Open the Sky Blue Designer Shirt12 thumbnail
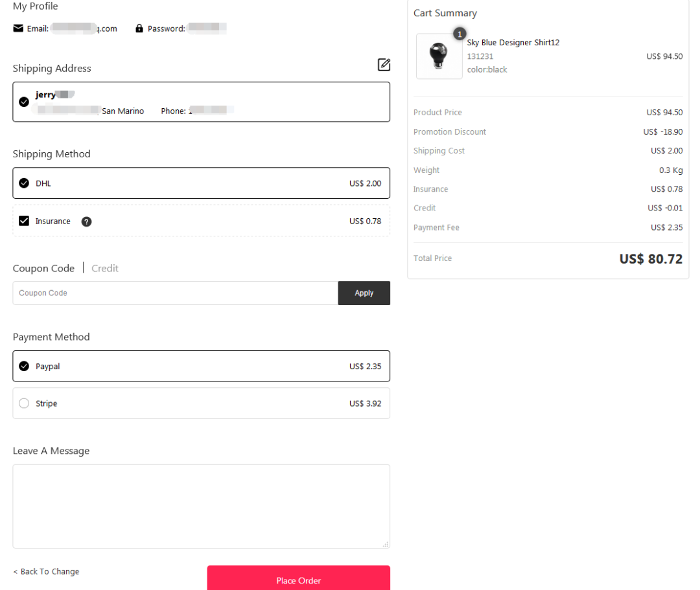Screen dimensions: 700x590 (439, 56)
